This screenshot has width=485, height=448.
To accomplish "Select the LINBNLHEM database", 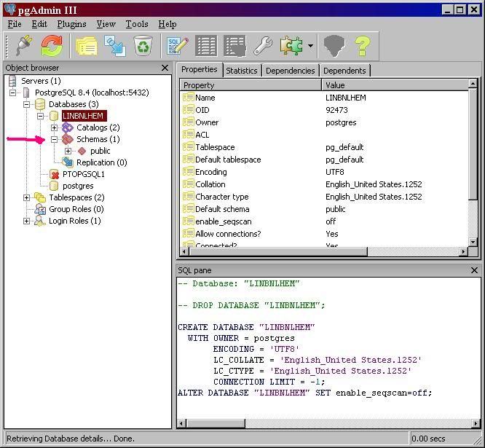I will [83, 116].
